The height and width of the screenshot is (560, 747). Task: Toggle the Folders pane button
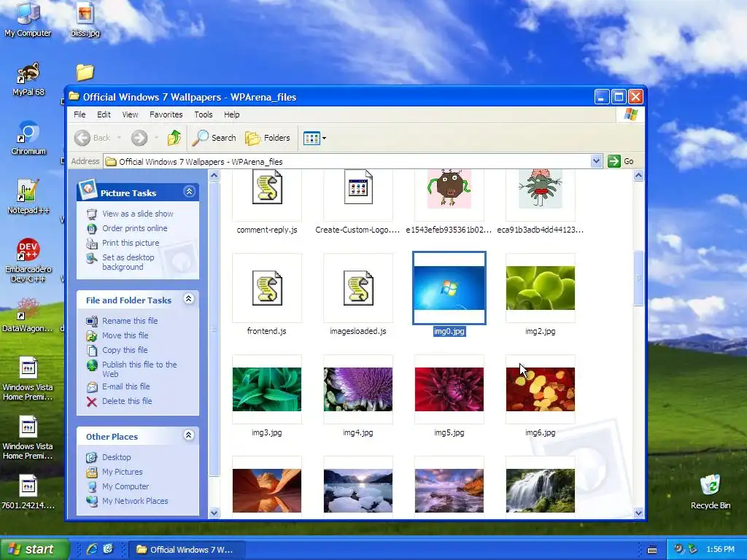point(268,138)
